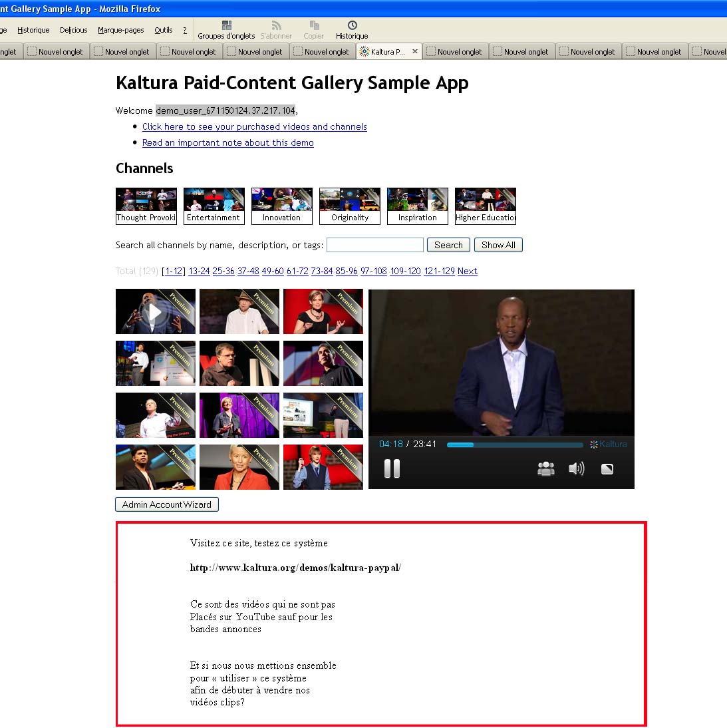Open the Admin Account Wizard
This screenshot has width=727, height=728.
(166, 504)
